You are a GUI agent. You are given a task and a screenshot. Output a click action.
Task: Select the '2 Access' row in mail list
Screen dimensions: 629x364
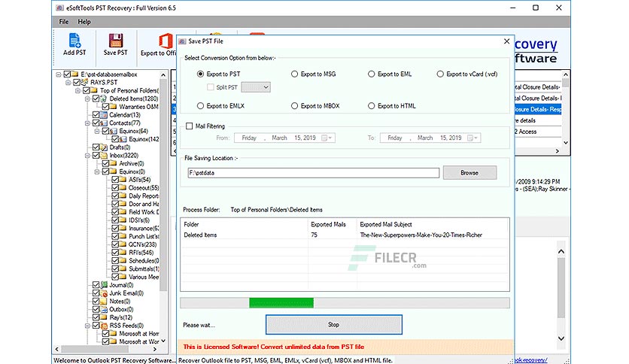(x=537, y=132)
